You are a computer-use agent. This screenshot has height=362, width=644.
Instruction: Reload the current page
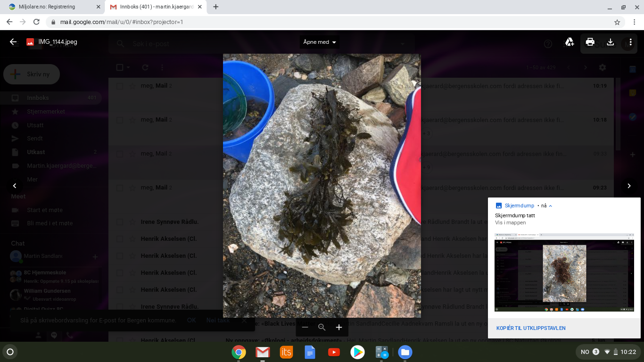pyautogui.click(x=36, y=22)
